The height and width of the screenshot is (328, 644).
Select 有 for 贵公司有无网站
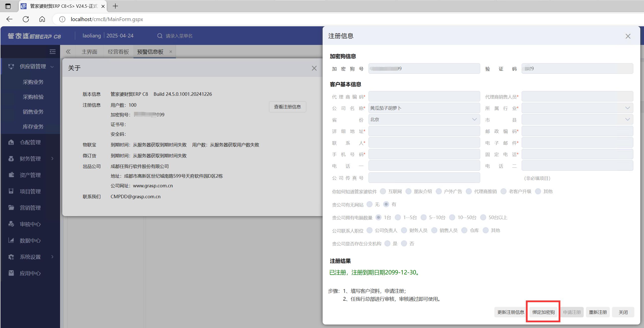[x=386, y=204]
